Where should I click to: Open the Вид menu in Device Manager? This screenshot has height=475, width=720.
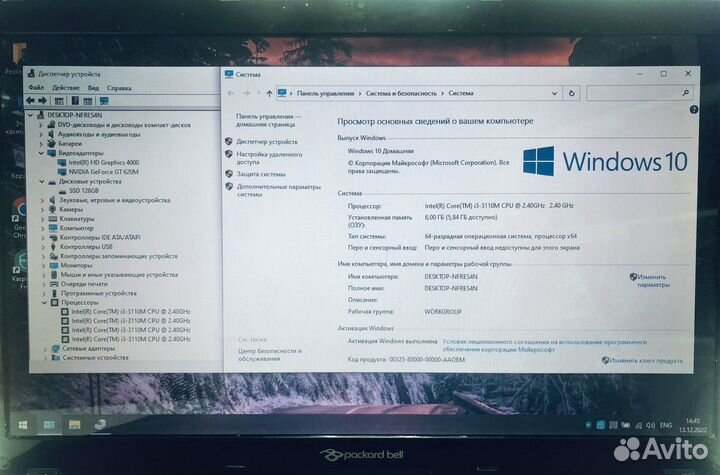93,87
